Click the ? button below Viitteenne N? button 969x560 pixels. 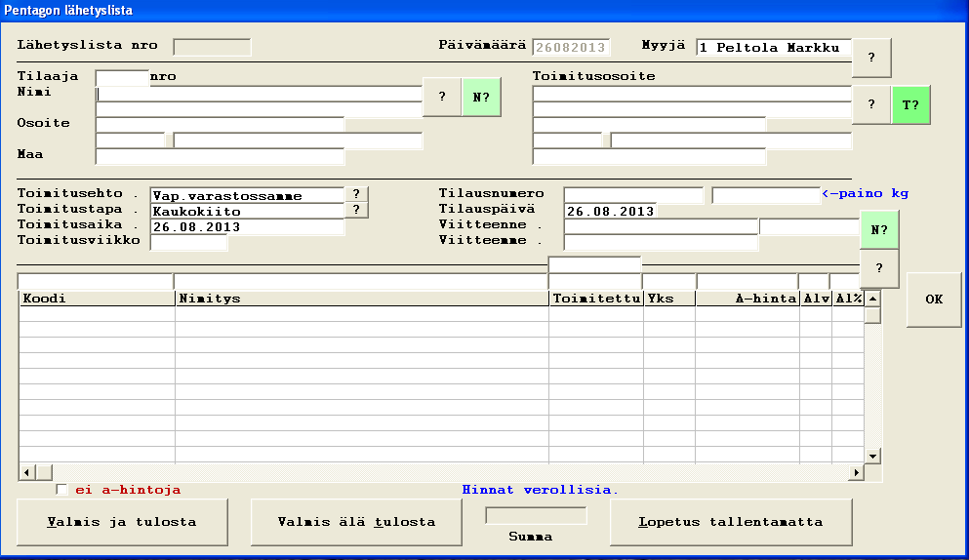click(879, 268)
